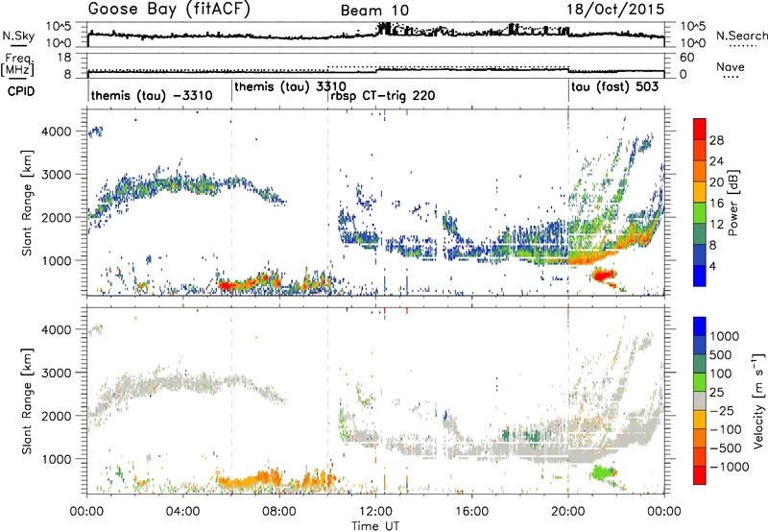Click the "10^5" tick beside N.Search

692,27
